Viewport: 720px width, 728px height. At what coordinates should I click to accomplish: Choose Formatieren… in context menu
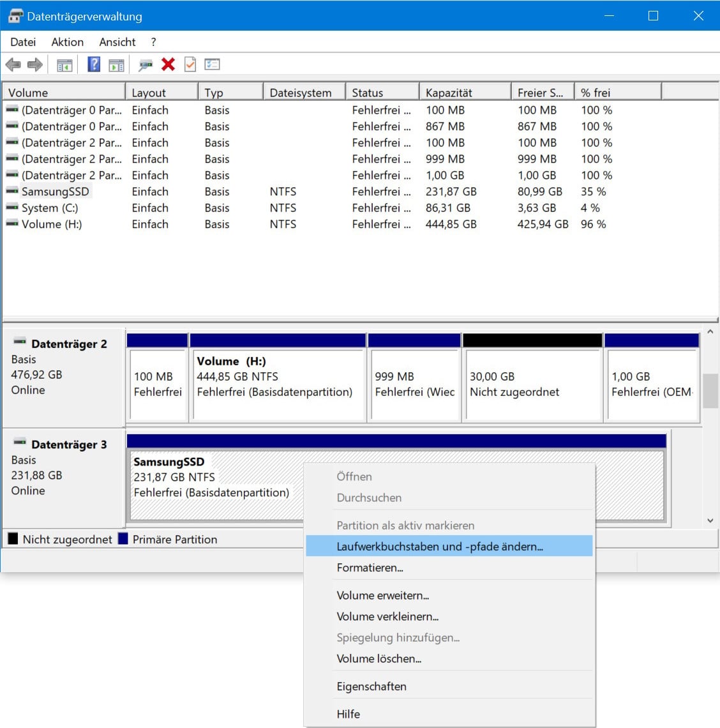(449, 567)
